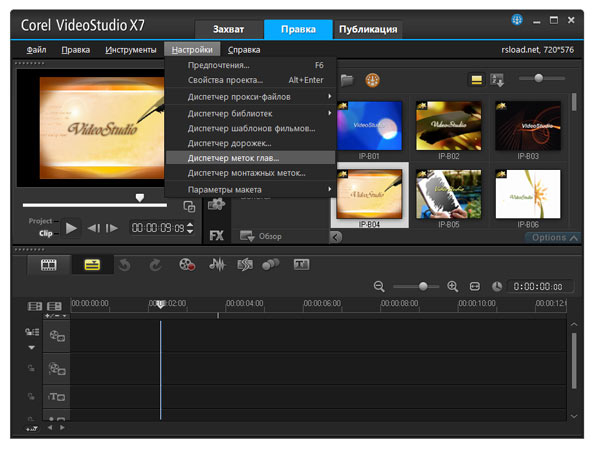
Task: Select Project playback mode
Action: (x=40, y=221)
